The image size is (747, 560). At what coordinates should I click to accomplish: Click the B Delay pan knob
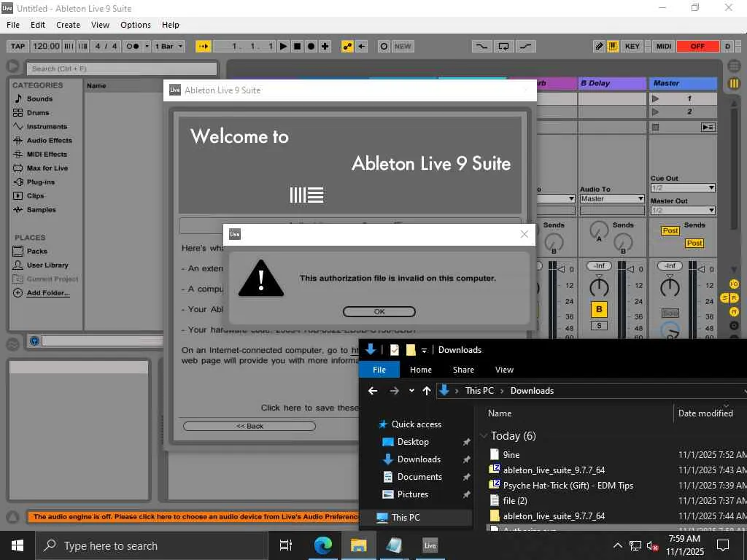599,287
